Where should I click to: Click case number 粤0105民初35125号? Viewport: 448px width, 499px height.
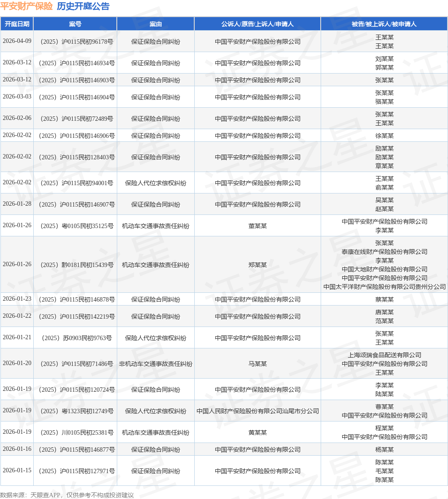coord(77,226)
